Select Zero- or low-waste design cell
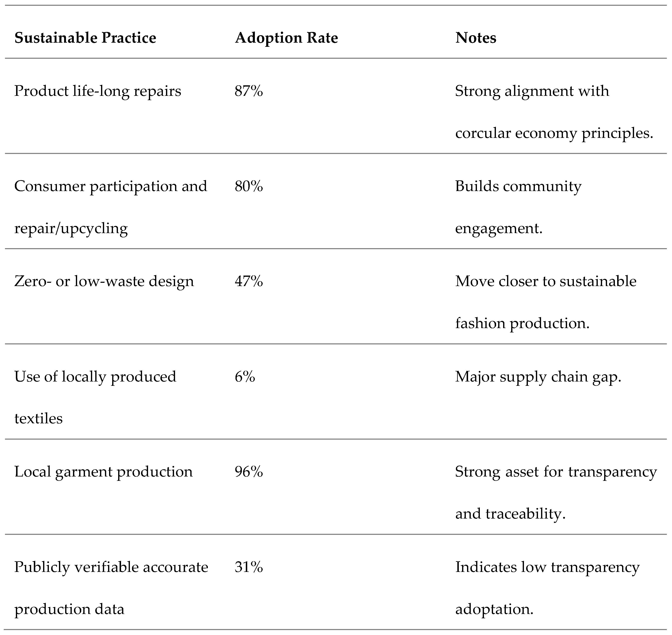672x635 pixels. click(104, 281)
